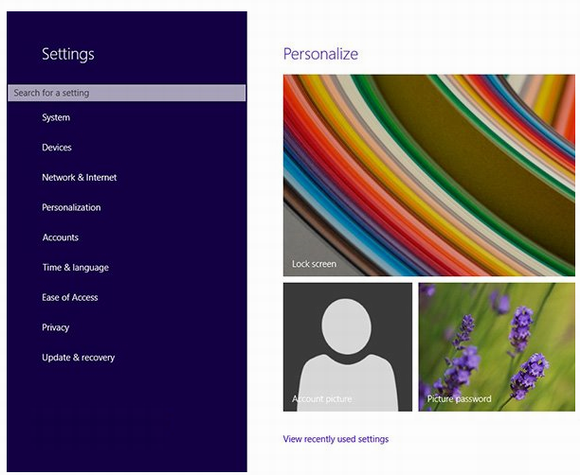The height and width of the screenshot is (475, 580).
Task: Open the System settings category
Action: coord(56,118)
